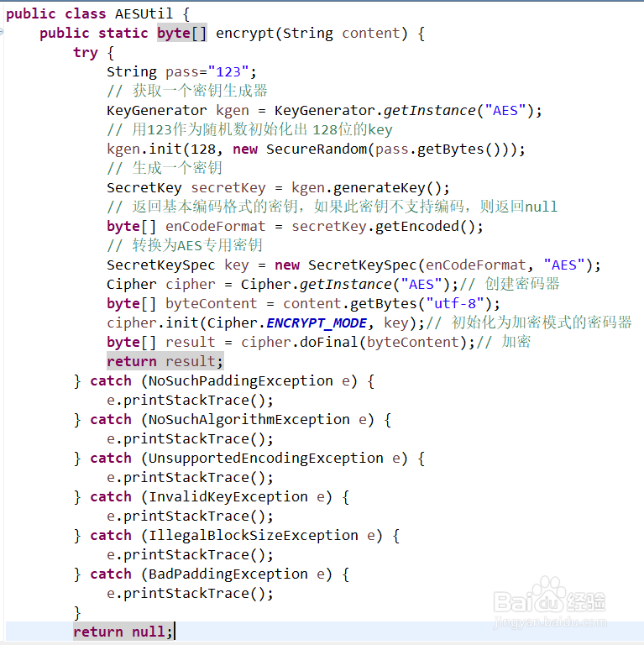Click the comment 创建密码器
Viewport: 644px width, 645px height.
click(x=509, y=284)
